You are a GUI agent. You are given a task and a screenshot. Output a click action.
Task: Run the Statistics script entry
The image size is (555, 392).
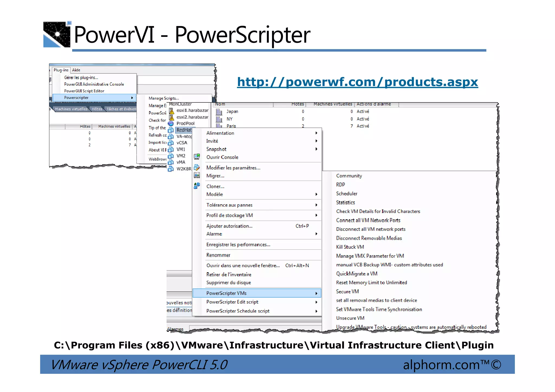[346, 202]
